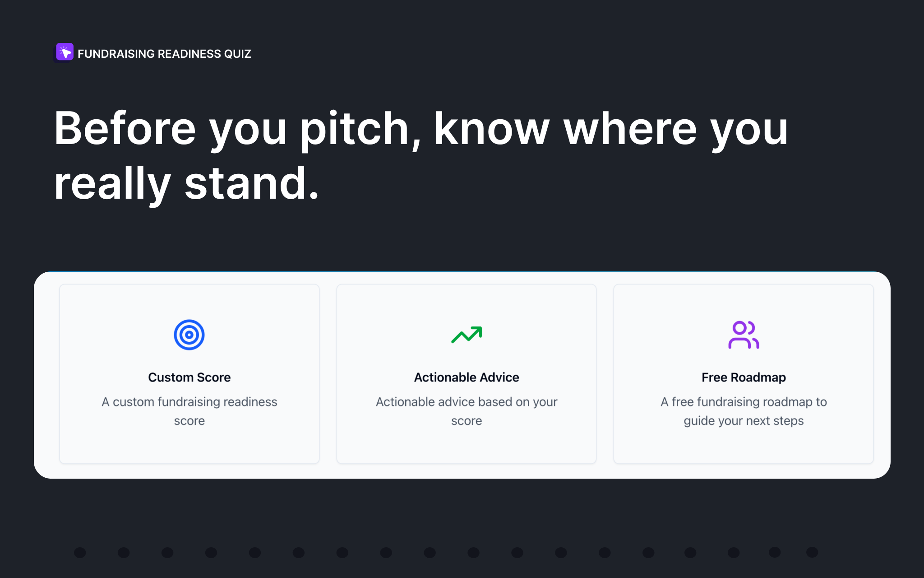Image resolution: width=924 pixels, height=578 pixels.
Task: Click the FUNDRAISING READINESS QUIZ header text
Action: click(164, 53)
